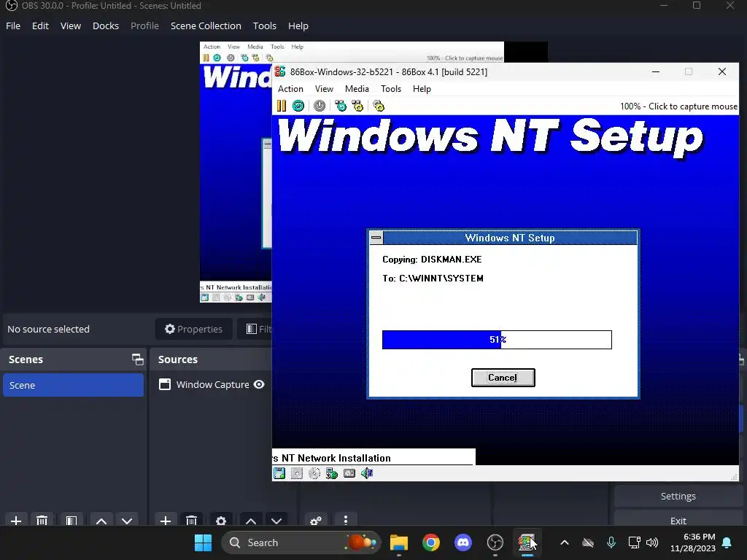
Task: Open the 86Box View menu
Action: (324, 88)
